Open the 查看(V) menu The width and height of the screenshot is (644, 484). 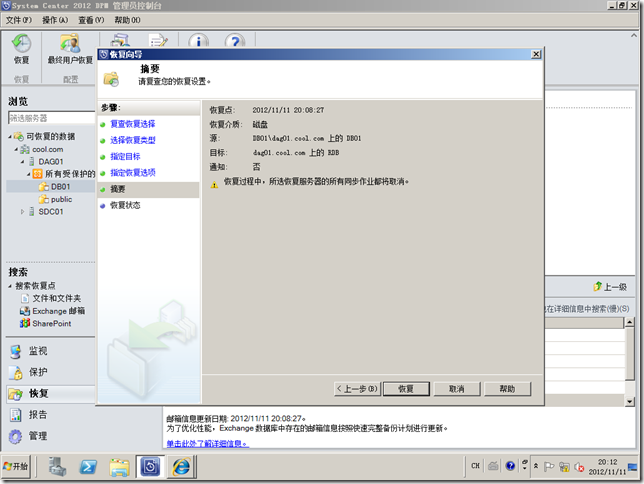(91, 20)
